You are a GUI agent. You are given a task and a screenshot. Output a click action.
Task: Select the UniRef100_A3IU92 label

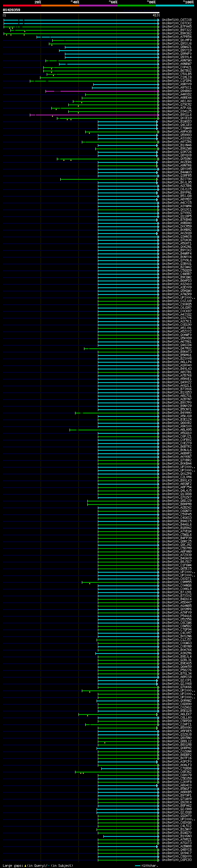pos(177,139)
